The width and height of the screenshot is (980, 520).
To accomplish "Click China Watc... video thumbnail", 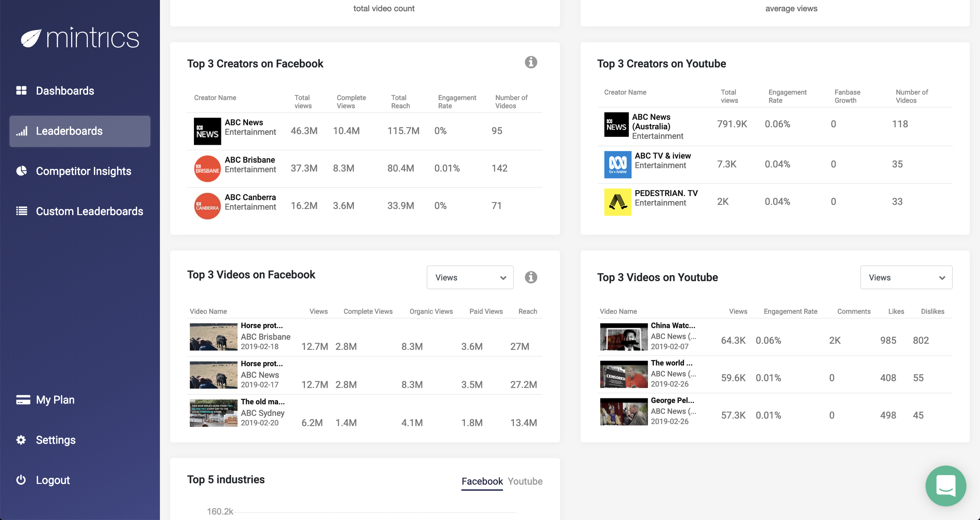I will pyautogui.click(x=624, y=337).
